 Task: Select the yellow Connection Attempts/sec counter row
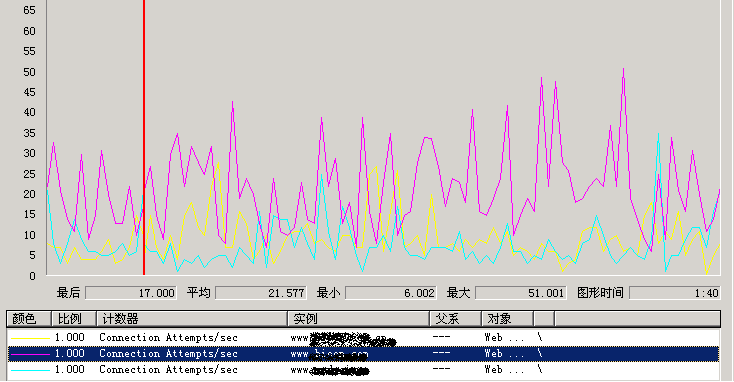(363, 338)
